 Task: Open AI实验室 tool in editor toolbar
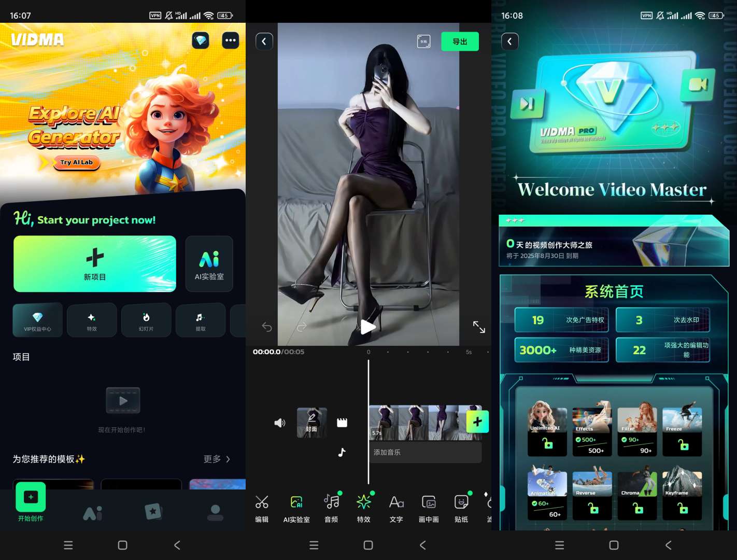pos(296,508)
